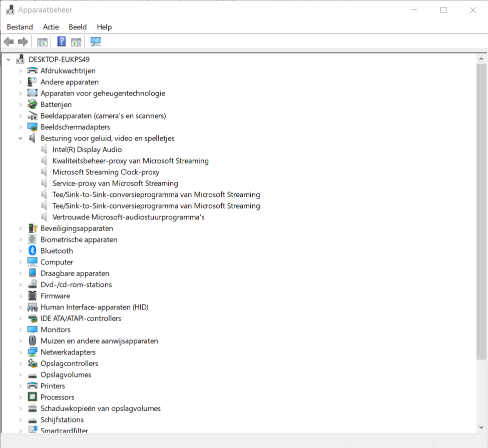The width and height of the screenshot is (488, 448).
Task: Click the DESKTOP-EUKPS49 computer icon
Action: coord(21,59)
